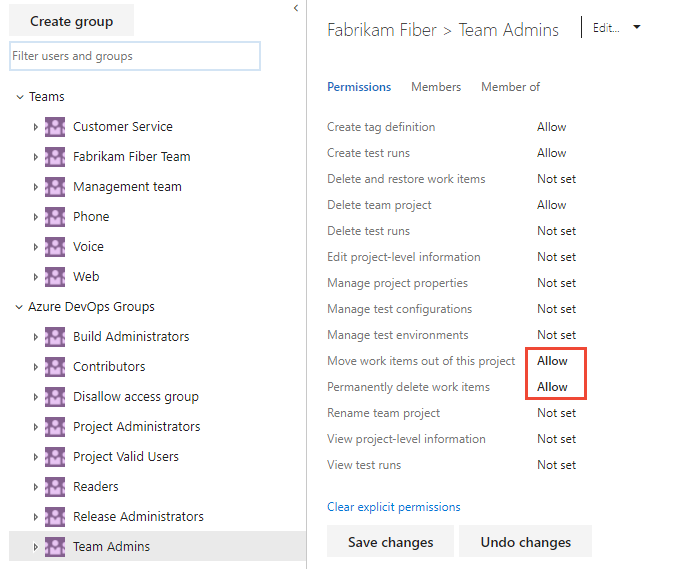Change the 'Delete team project' Allow setting
699x573 pixels.
point(552,205)
